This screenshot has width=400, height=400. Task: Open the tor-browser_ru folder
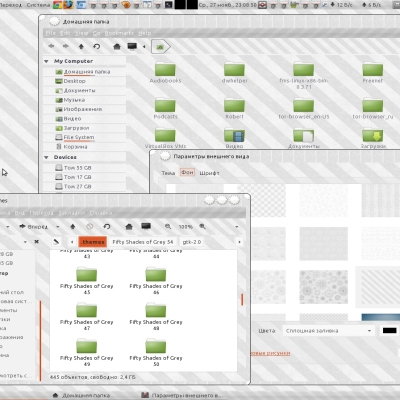click(x=373, y=108)
